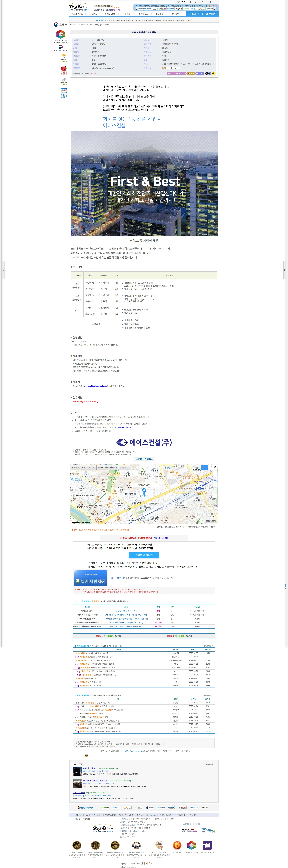This screenshot has width=288, height=868.
Task: Click the 연봉정보 더보기 button
Action: coord(144,555)
